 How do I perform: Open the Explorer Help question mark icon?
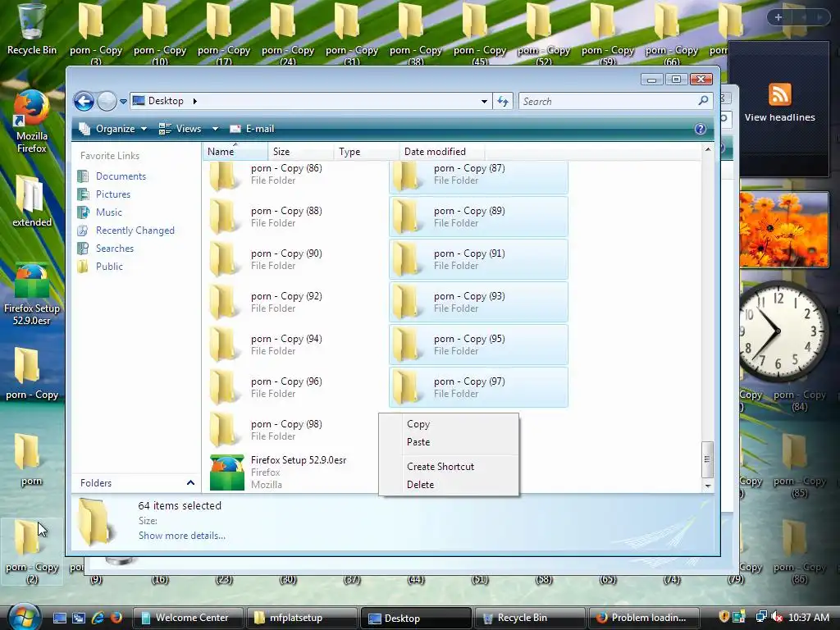[701, 129]
